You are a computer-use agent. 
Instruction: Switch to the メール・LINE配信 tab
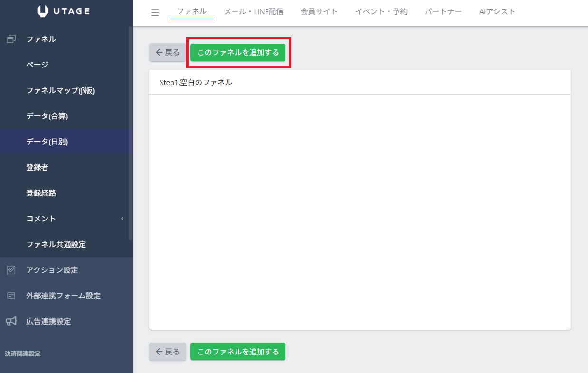(254, 11)
